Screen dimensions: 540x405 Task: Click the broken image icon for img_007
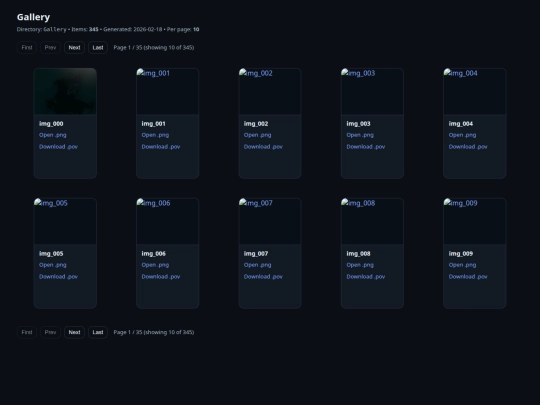pyautogui.click(x=242, y=202)
